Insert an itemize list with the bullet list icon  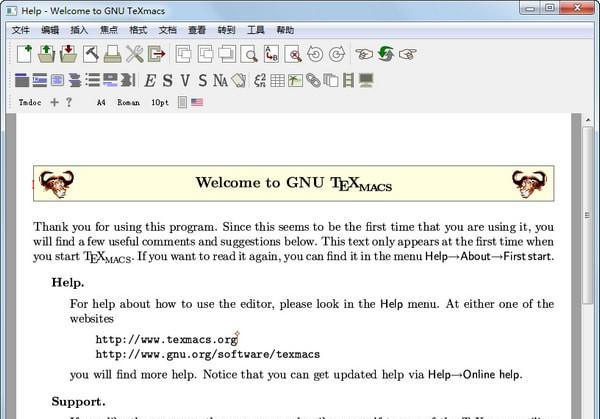[x=93, y=80]
